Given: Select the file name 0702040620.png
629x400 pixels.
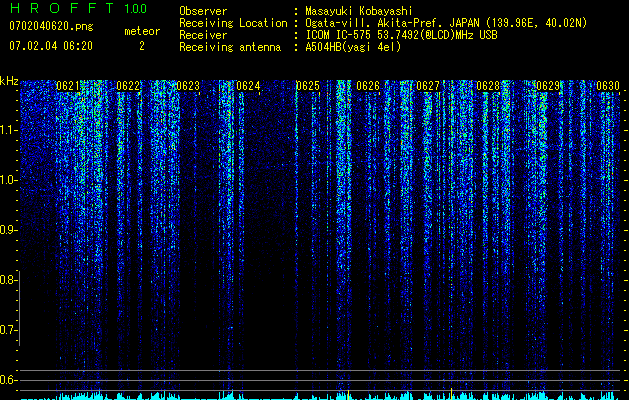Looking at the screenshot, I should coord(51,26).
